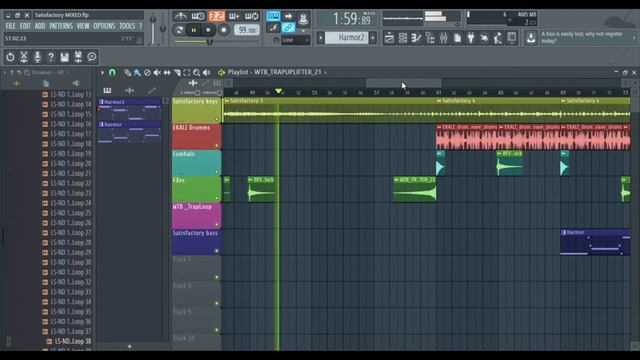Open the TOOLS menu
This screenshot has width=640, height=360.
pos(127,26)
